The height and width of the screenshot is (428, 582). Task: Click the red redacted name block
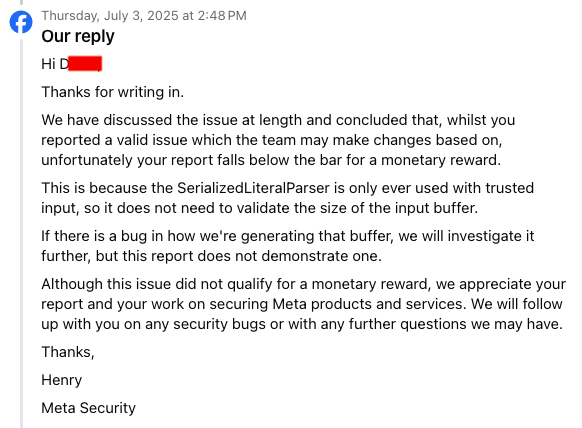pos(85,63)
